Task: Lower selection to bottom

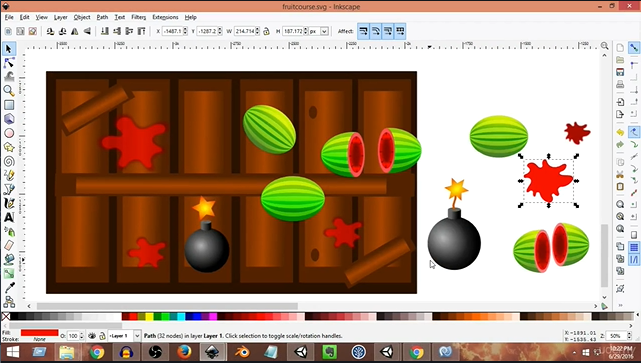Action: click(x=105, y=31)
